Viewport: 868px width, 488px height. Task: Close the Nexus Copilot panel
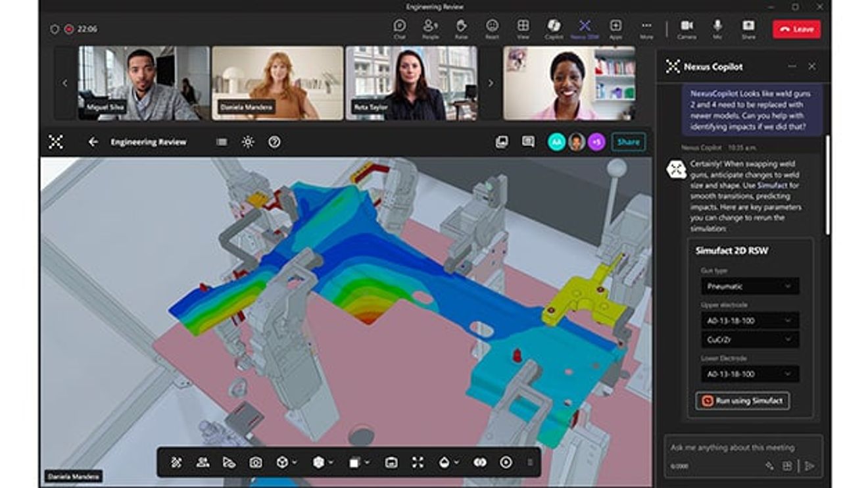(x=811, y=66)
